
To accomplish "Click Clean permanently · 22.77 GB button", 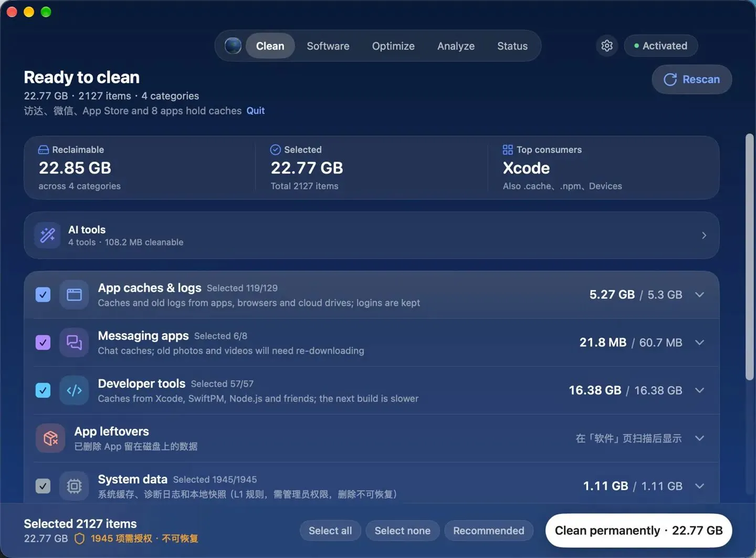I will (x=639, y=531).
